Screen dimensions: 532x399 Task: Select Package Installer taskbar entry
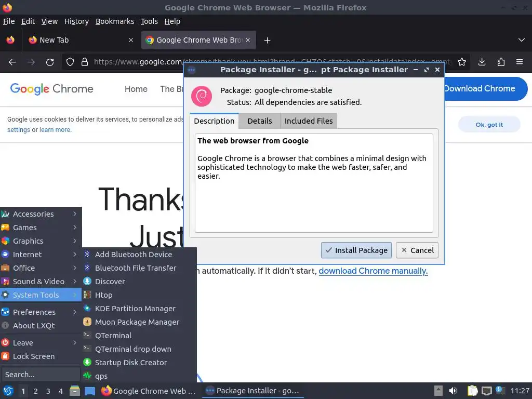pyautogui.click(x=253, y=391)
